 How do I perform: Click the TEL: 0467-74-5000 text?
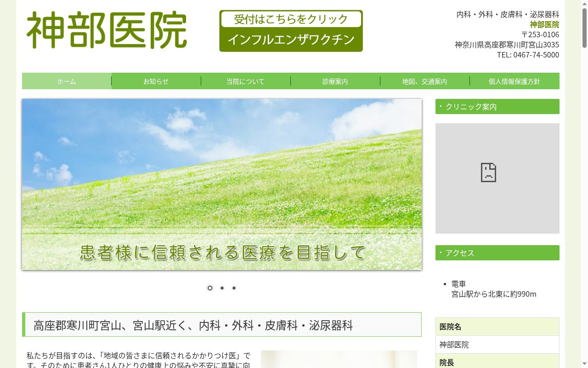click(528, 55)
